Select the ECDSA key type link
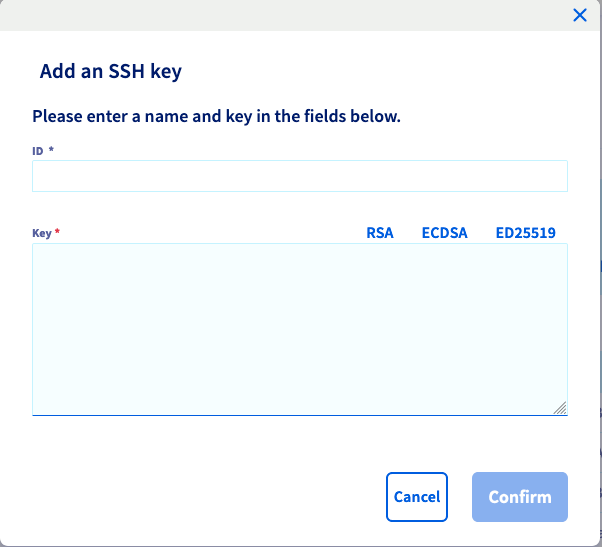Viewport: 602px width, 547px height. coord(445,233)
